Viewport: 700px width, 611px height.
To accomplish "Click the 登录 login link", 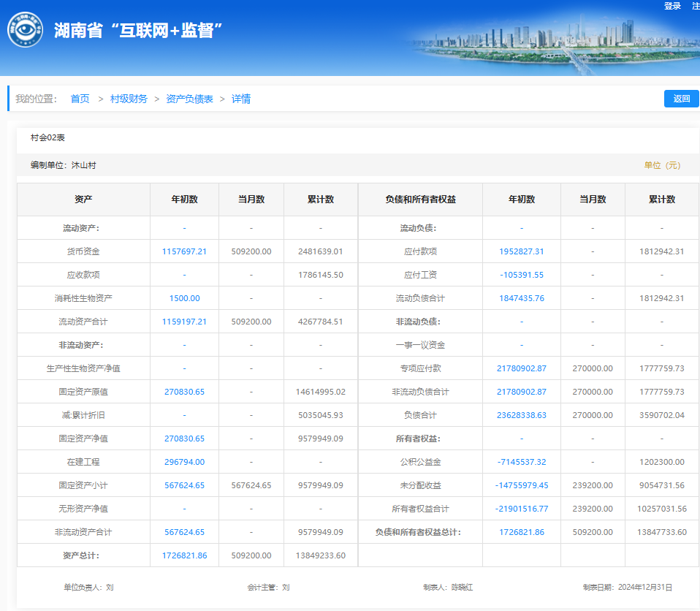I will tap(672, 6).
